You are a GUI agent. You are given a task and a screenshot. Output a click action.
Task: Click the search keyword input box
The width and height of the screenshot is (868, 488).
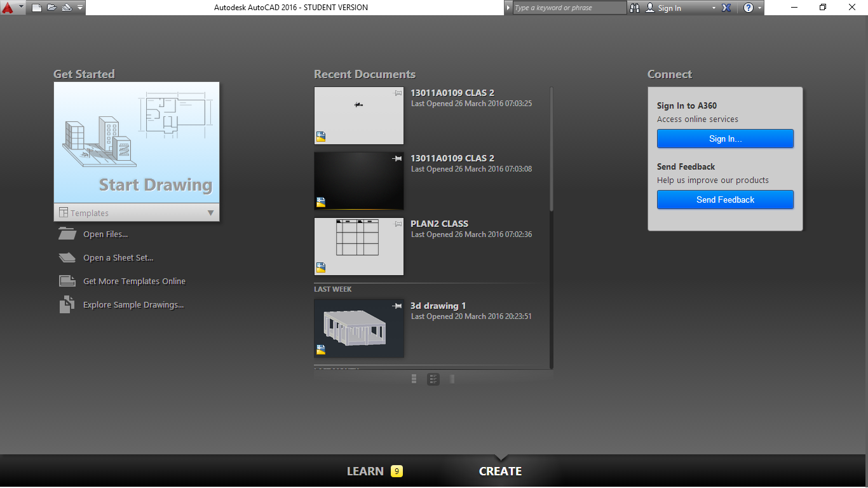569,8
